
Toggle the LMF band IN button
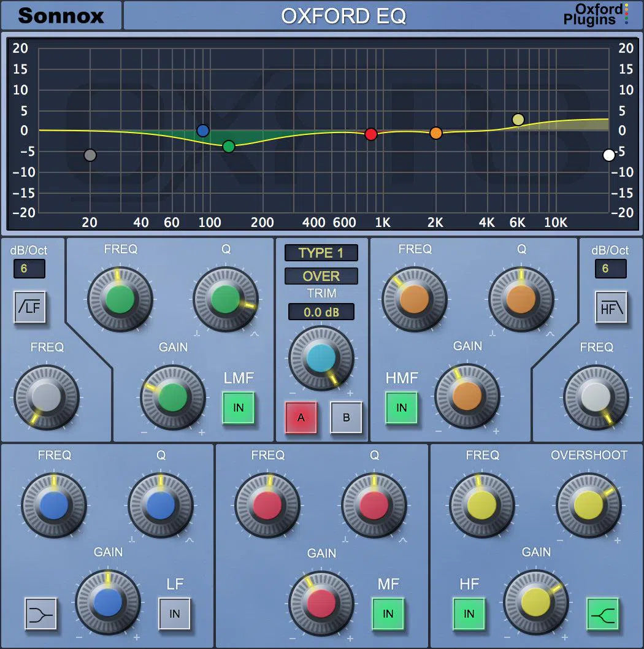[239, 407]
